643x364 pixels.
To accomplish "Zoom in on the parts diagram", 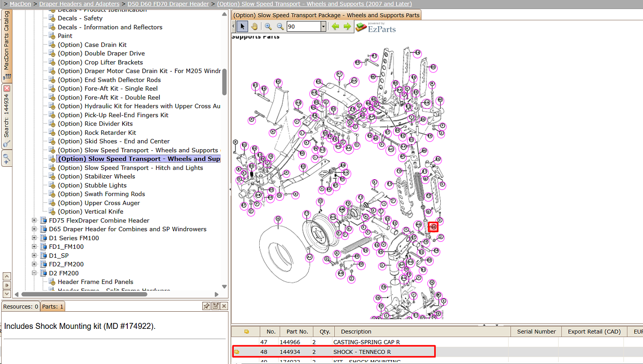I will [x=268, y=27].
